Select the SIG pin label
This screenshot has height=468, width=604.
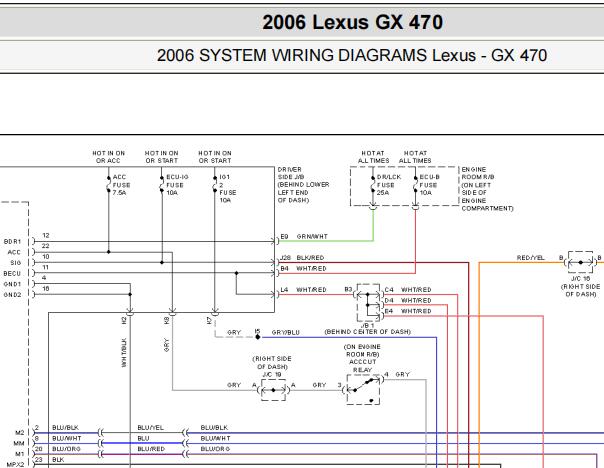pos(15,263)
